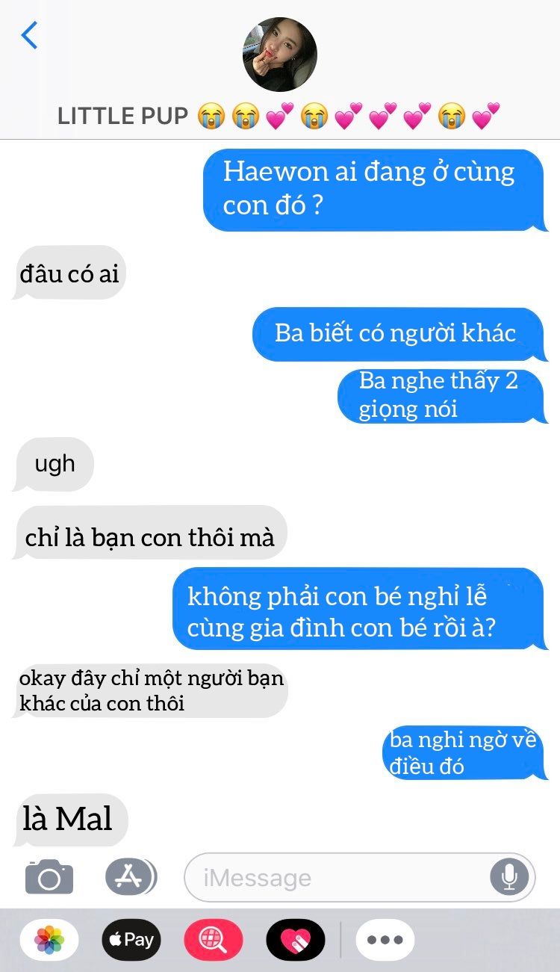Open the images search globe icon
Screen dimensions: 560x972
(x=214, y=939)
